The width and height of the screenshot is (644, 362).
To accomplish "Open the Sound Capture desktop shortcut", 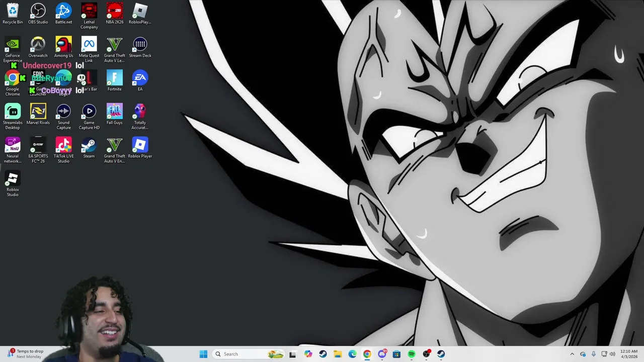I will pos(63,117).
